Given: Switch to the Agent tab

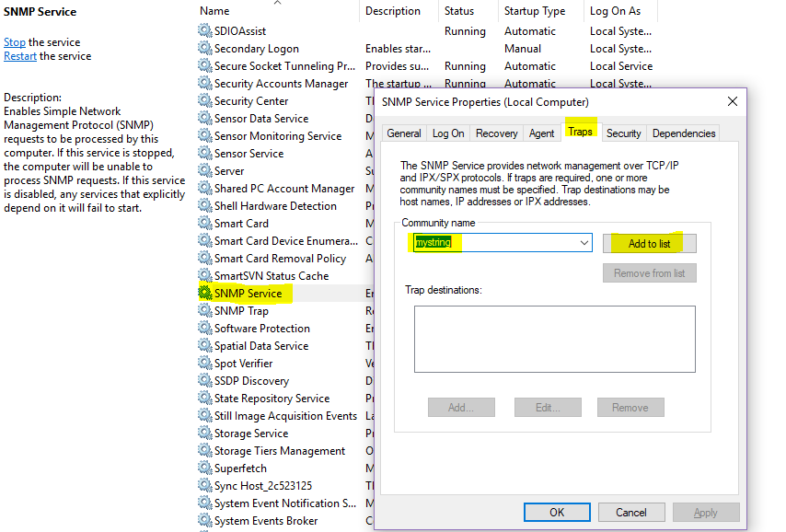Looking at the screenshot, I should pos(541,133).
